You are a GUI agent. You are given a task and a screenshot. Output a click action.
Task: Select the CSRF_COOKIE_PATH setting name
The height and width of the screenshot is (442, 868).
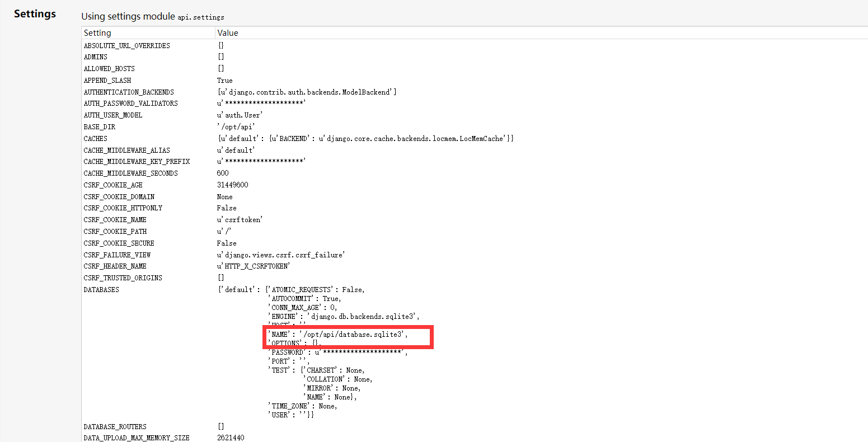coord(115,232)
